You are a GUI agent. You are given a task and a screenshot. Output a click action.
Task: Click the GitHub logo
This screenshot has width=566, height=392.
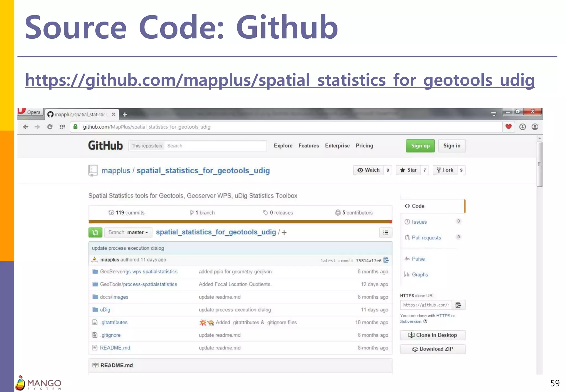(105, 146)
